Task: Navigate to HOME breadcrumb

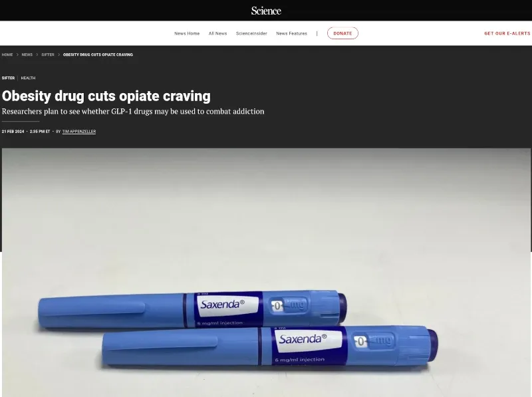Action: tap(7, 55)
